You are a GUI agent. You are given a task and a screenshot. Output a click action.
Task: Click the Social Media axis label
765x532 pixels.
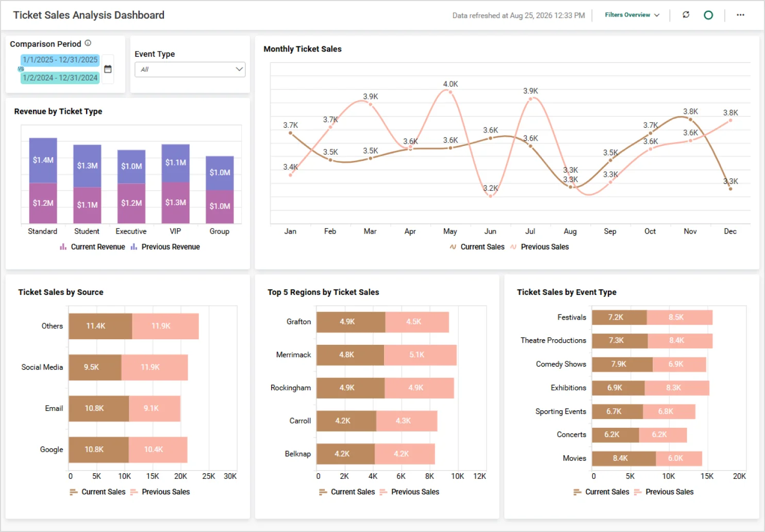42,368
